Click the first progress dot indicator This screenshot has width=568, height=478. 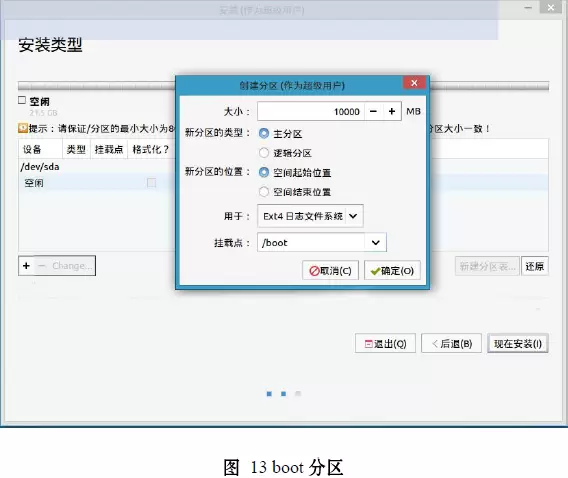(269, 394)
